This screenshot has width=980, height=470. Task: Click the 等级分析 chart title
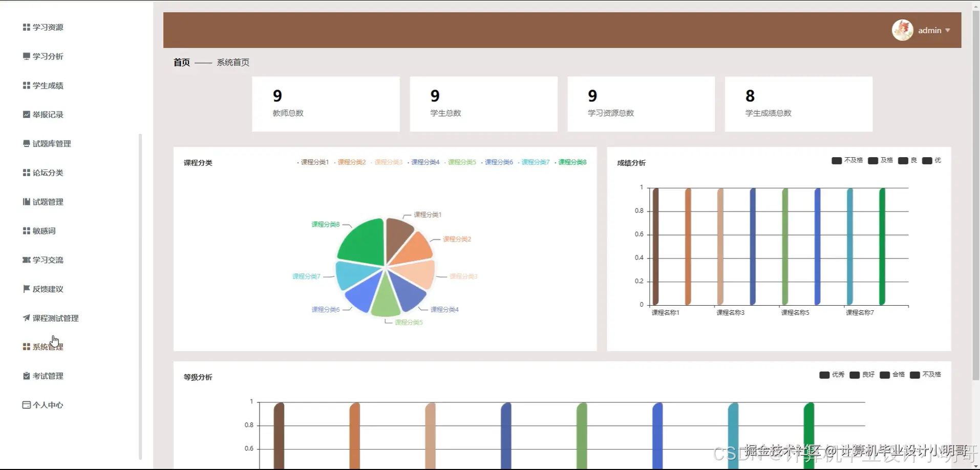[x=198, y=377]
